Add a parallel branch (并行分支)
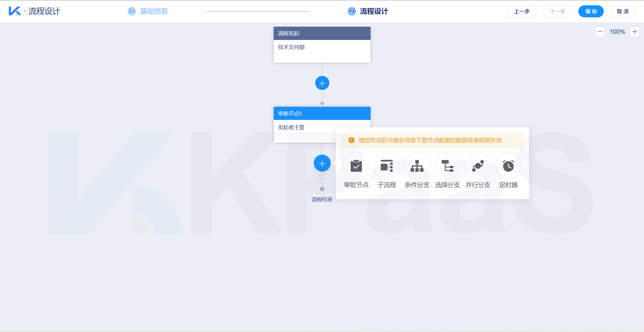This screenshot has width=644, height=332. pyautogui.click(x=478, y=166)
